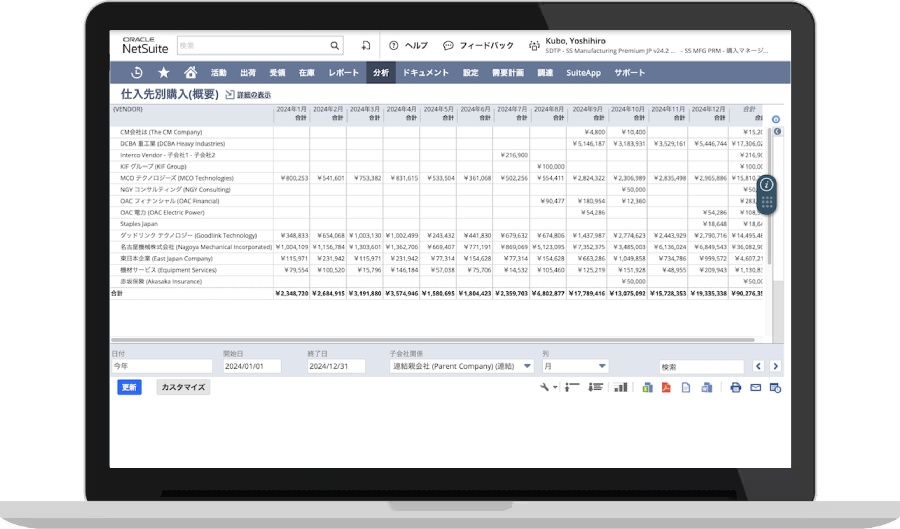Click the Interco Vendor value ¥216,900
This screenshot has height=529, width=900.
tap(514, 155)
